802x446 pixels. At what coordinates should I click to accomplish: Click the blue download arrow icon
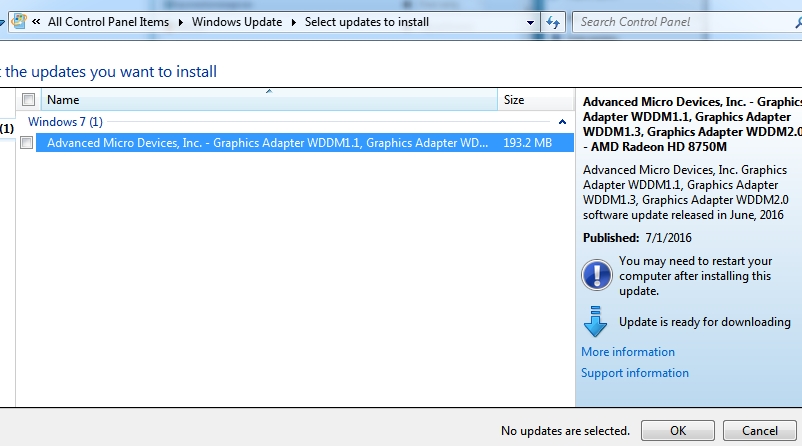coord(595,322)
